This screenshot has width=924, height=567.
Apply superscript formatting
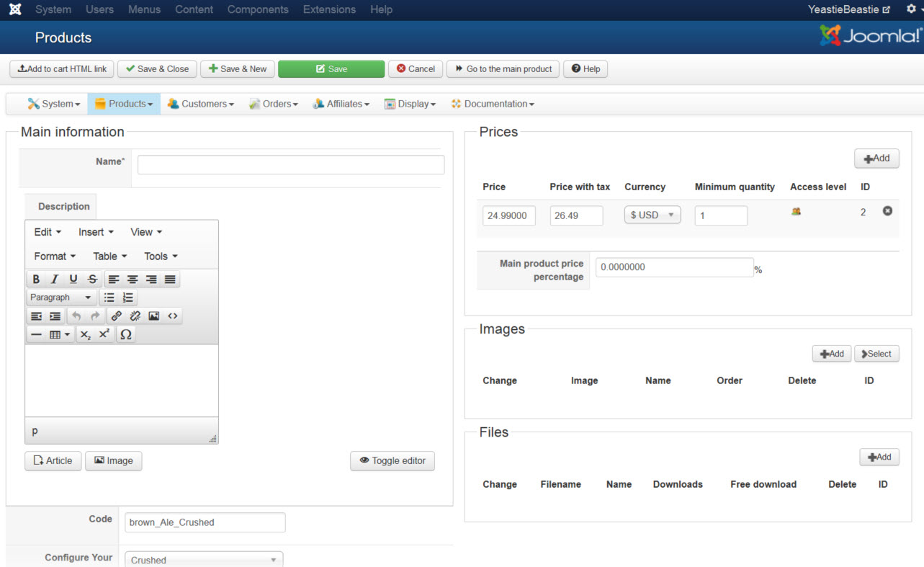104,335
